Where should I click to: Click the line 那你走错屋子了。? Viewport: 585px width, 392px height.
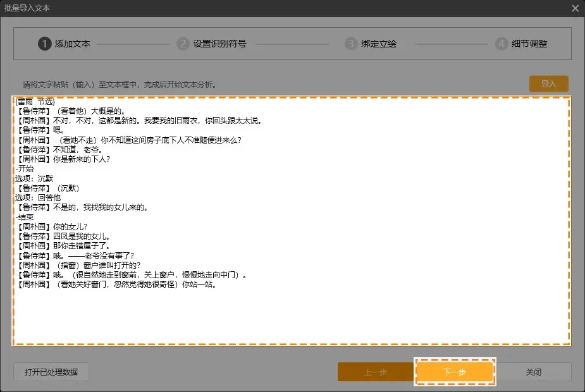[63, 246]
